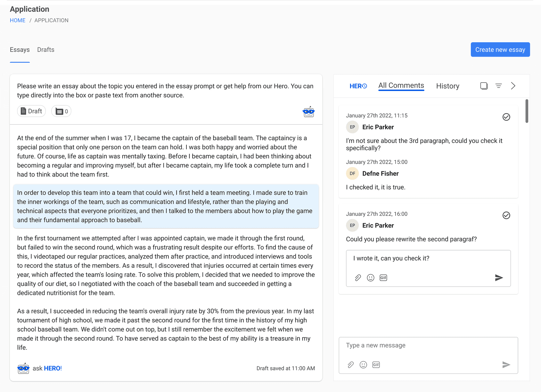541x392 pixels.
Task: Send the reply 'I wrote it, can you check it?'
Action: [x=499, y=278]
